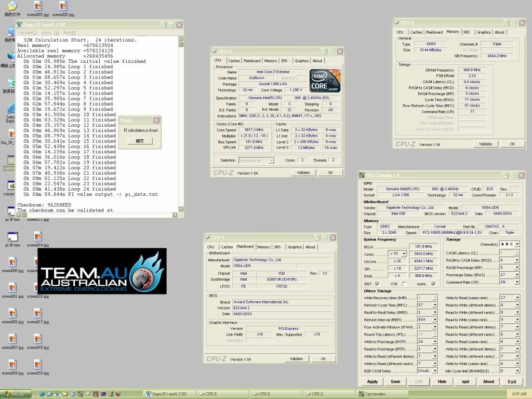Switch to Caches tab in middle CPU-Z
Image resolution: width=532 pixels, height=399 pixels.
234,61
